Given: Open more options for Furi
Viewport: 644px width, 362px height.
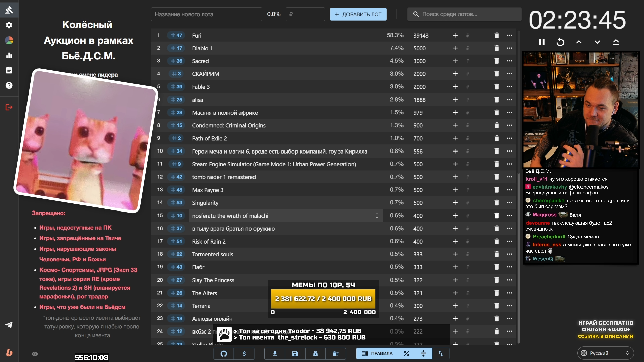Looking at the screenshot, I should click(x=509, y=35).
